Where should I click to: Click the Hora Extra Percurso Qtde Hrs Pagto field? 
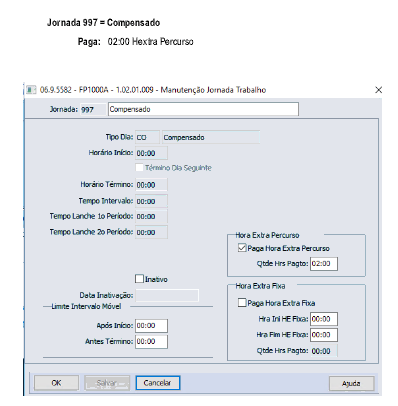tap(324, 264)
